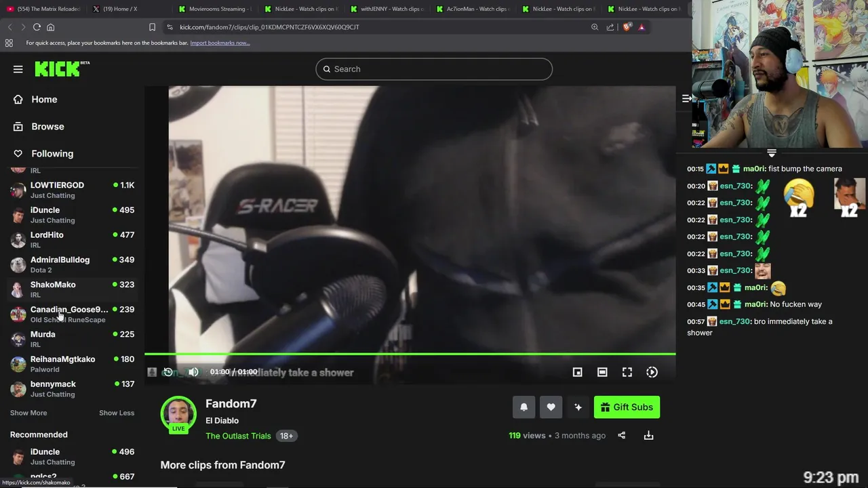Open LOWTIERGOD channel in sidebar
Viewport: 868px width, 488px height.
click(72, 190)
